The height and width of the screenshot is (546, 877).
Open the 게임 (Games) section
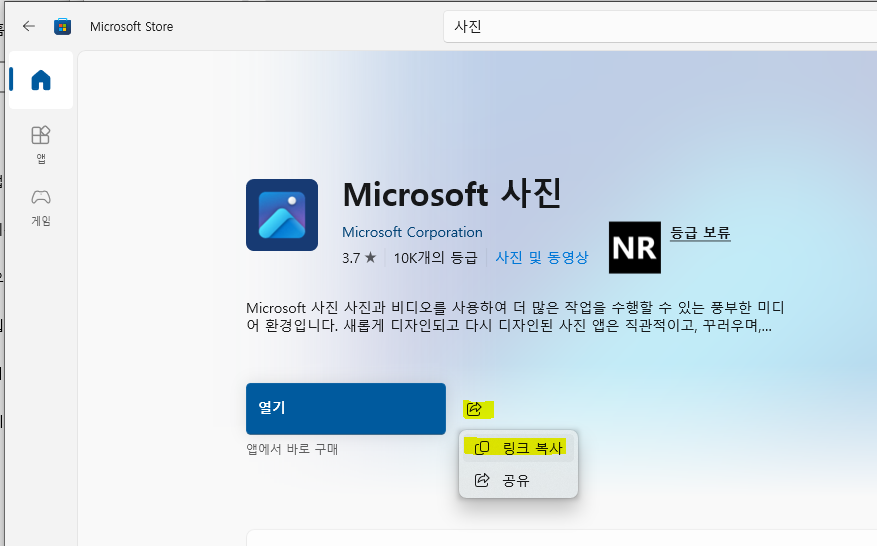point(41,208)
